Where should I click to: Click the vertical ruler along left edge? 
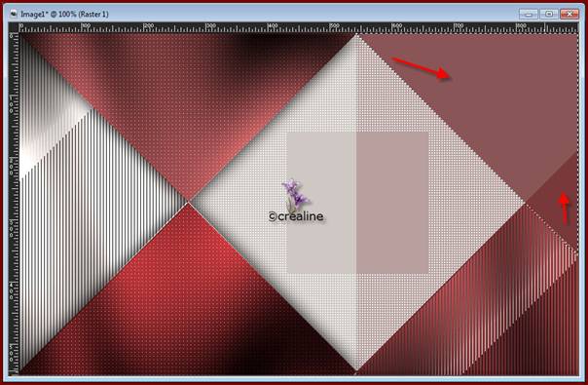(14, 204)
